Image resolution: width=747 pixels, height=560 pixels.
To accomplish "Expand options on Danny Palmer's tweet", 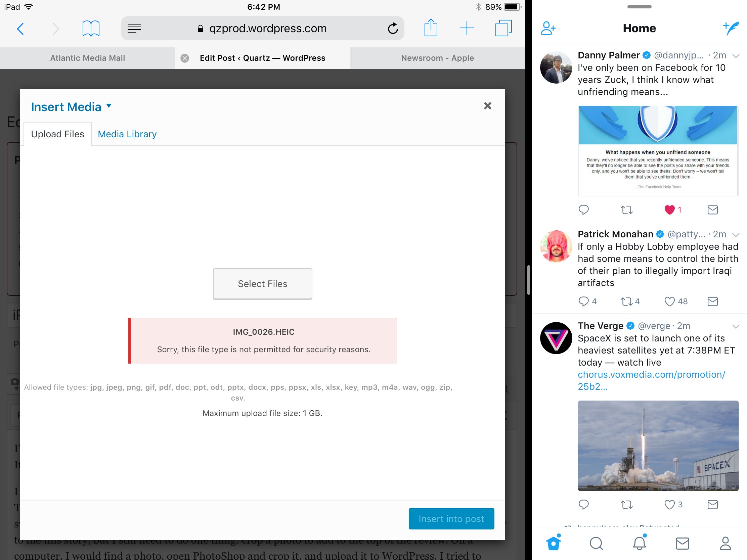I will pos(736,56).
